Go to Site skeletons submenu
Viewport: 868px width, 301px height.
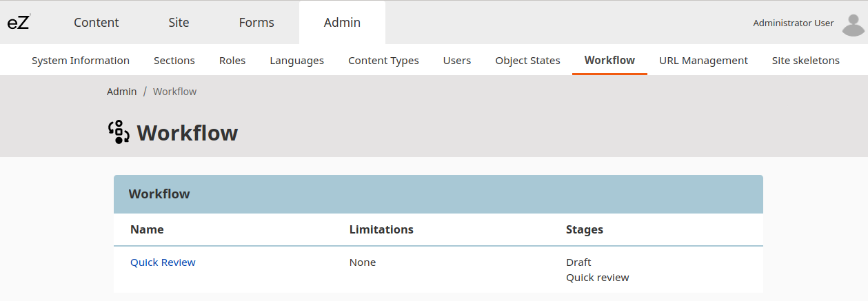point(805,61)
